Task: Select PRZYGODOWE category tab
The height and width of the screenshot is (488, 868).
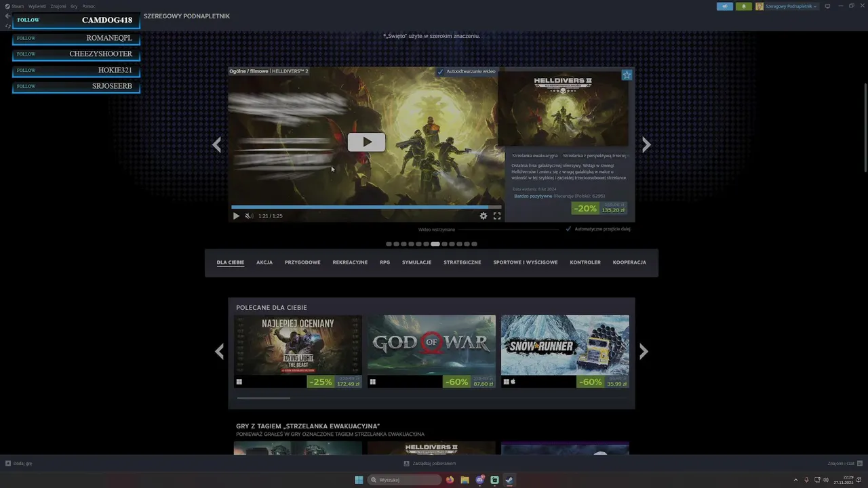Action: pos(302,262)
